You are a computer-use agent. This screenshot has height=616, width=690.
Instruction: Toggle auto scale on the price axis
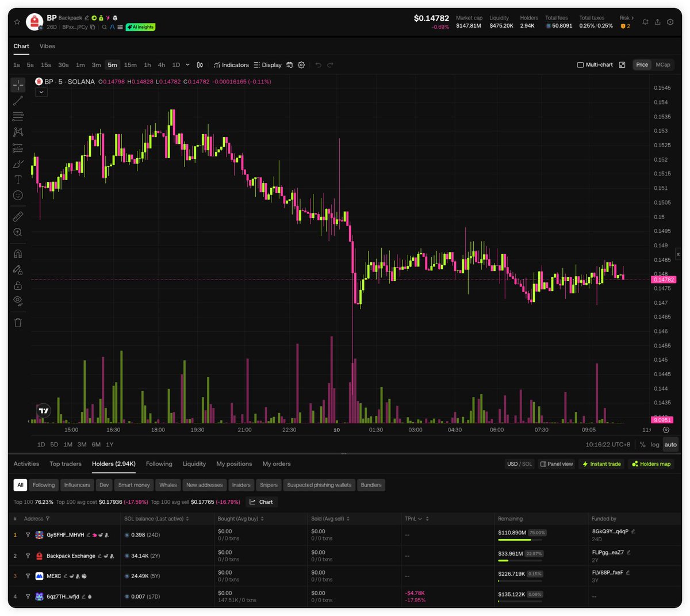670,445
